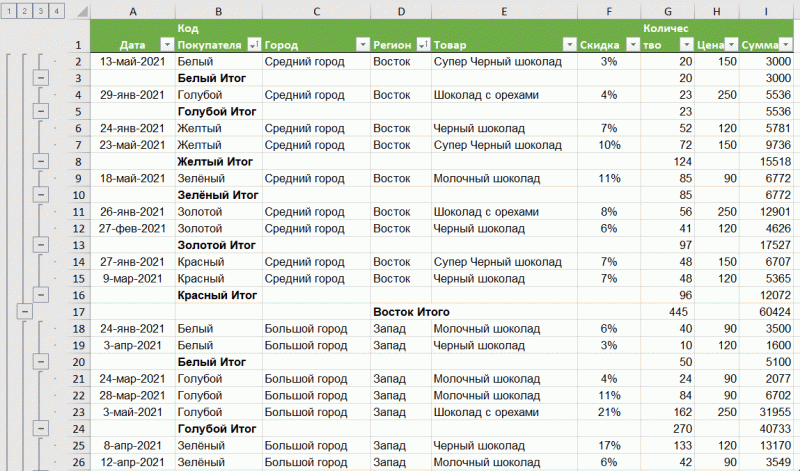Show outline level 3 grouping
The width and height of the screenshot is (800, 471).
tap(40, 10)
